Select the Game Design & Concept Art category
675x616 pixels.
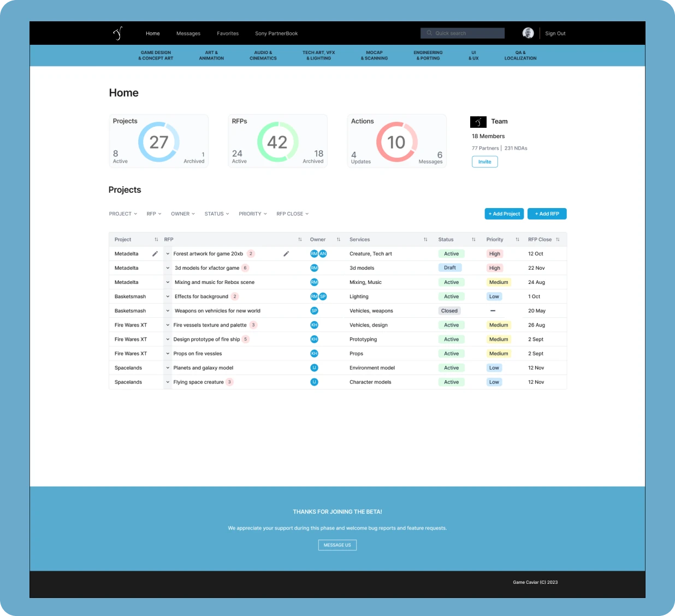click(x=156, y=56)
